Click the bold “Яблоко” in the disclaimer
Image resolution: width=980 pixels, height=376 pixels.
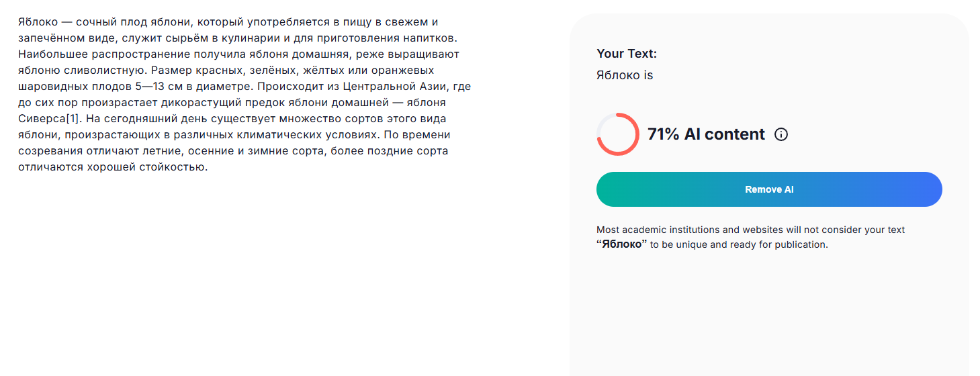coord(621,244)
